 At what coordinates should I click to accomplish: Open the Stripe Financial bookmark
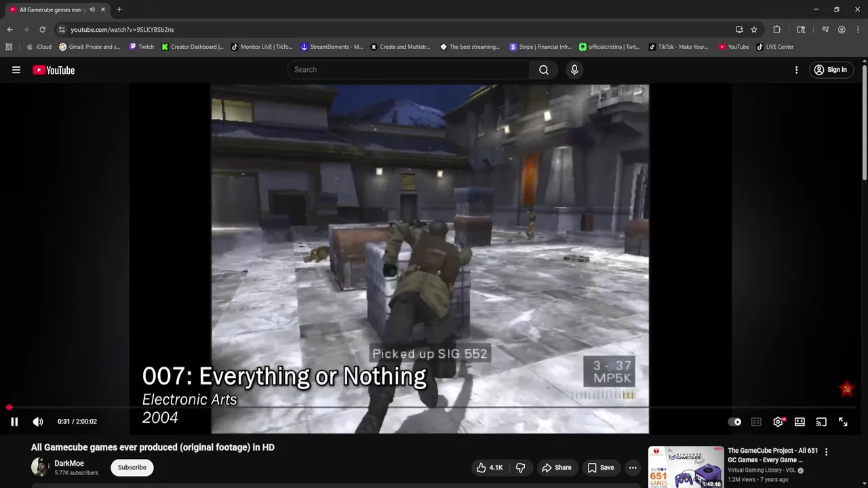click(x=540, y=47)
